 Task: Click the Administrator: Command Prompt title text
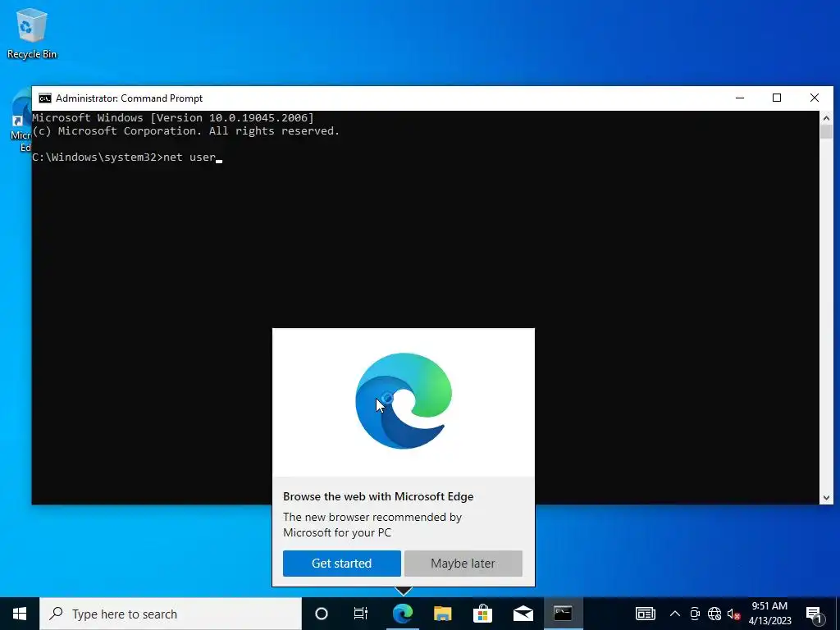(129, 98)
